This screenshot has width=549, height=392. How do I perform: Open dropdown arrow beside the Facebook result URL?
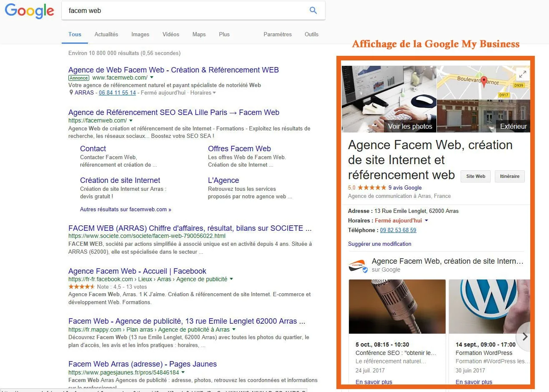231,279
